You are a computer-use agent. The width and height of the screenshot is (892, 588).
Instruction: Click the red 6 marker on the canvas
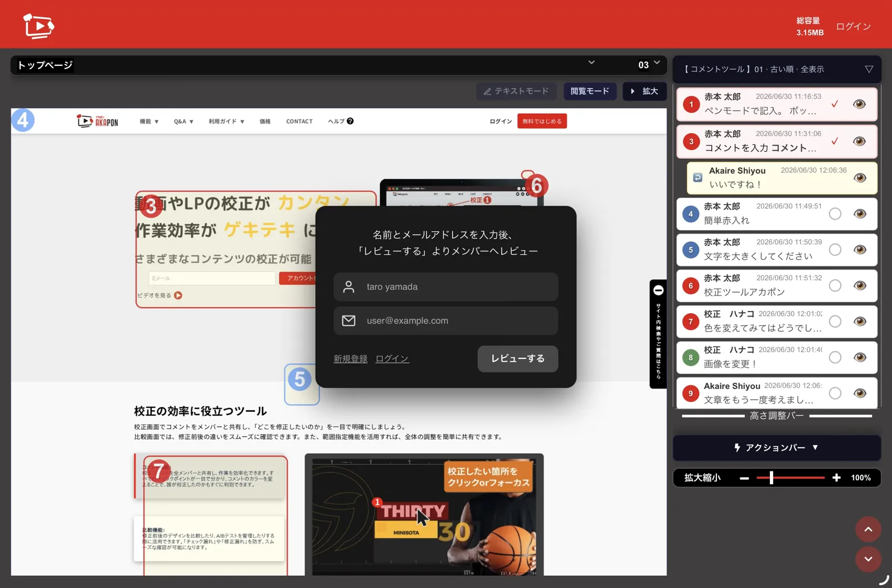point(536,186)
